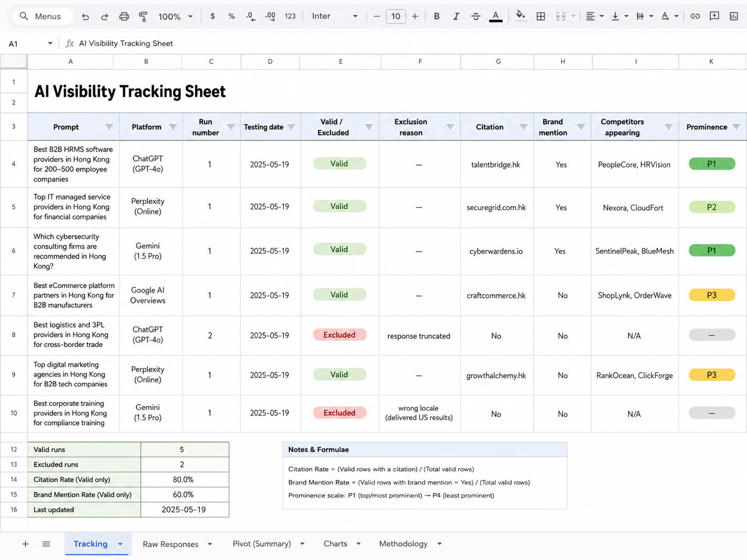The width and height of the screenshot is (747, 560).
Task: Open the Citation column filter
Action: 523,127
